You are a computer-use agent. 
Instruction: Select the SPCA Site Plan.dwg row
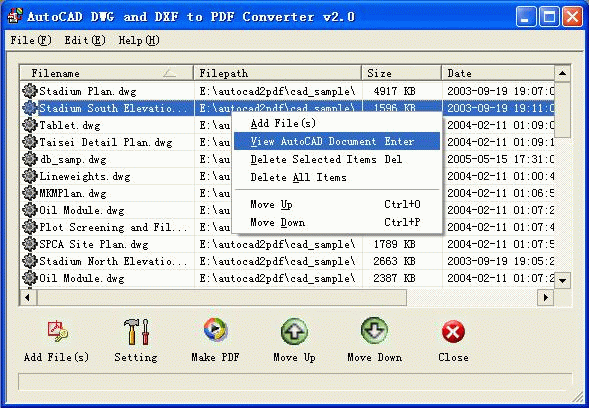[287, 244]
